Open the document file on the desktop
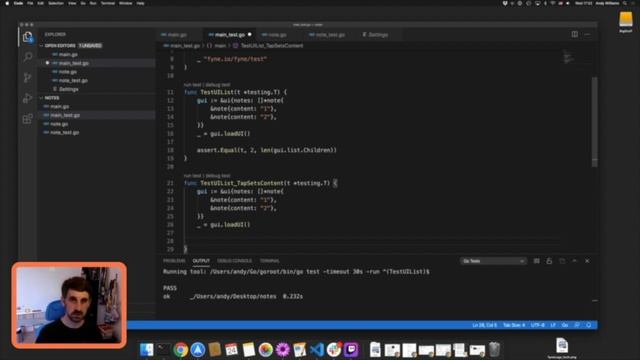640x360 pixels. tap(562, 347)
